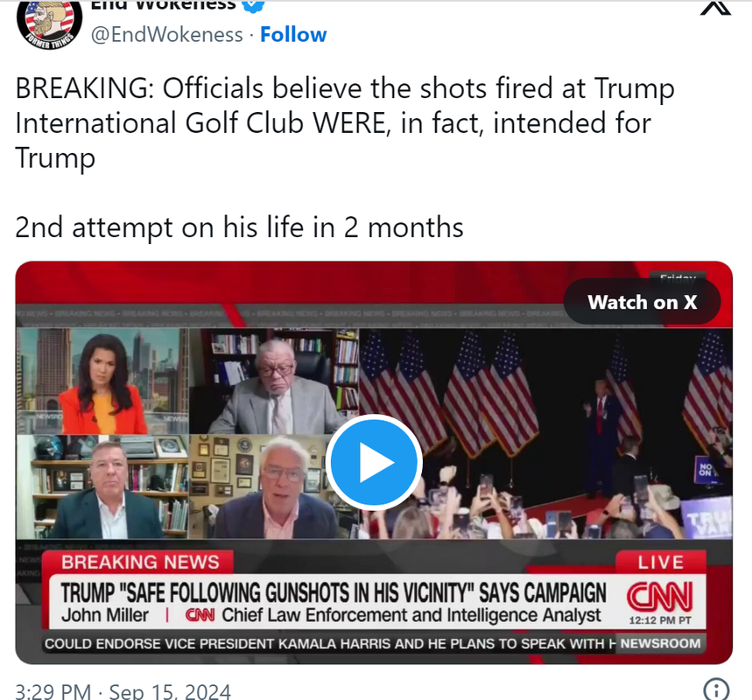Viewport: 752px width, 700px height.
Task: Click the CNN logo in the video
Action: click(x=660, y=598)
